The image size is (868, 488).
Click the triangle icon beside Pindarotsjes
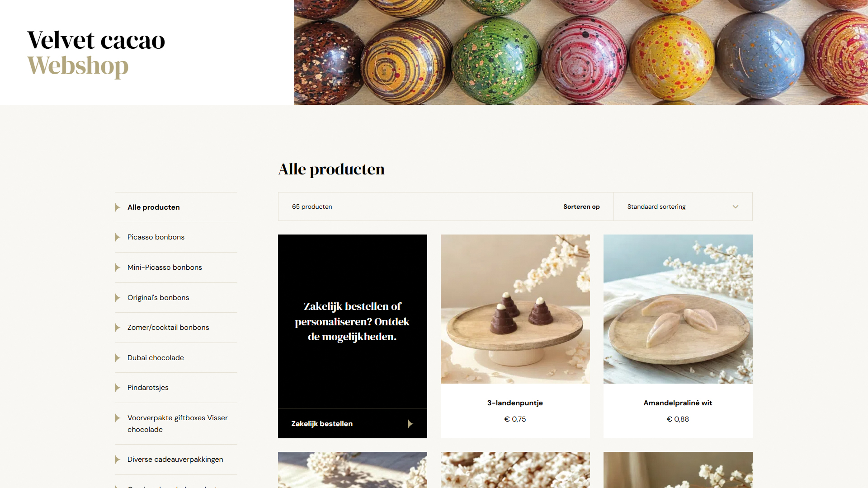coord(118,388)
